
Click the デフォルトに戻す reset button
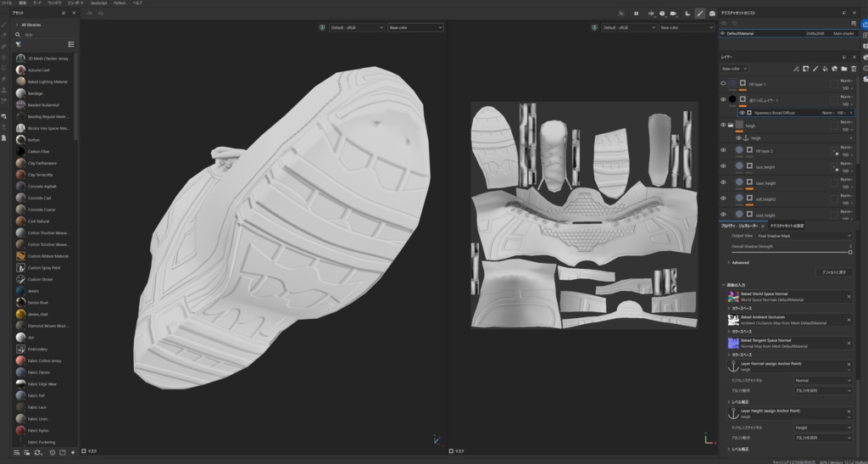coord(834,272)
